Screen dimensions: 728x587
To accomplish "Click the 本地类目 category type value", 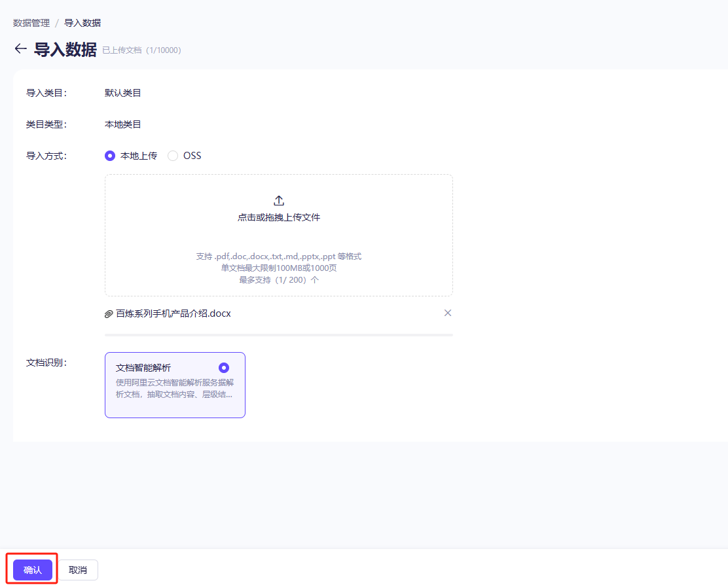I will [122, 124].
